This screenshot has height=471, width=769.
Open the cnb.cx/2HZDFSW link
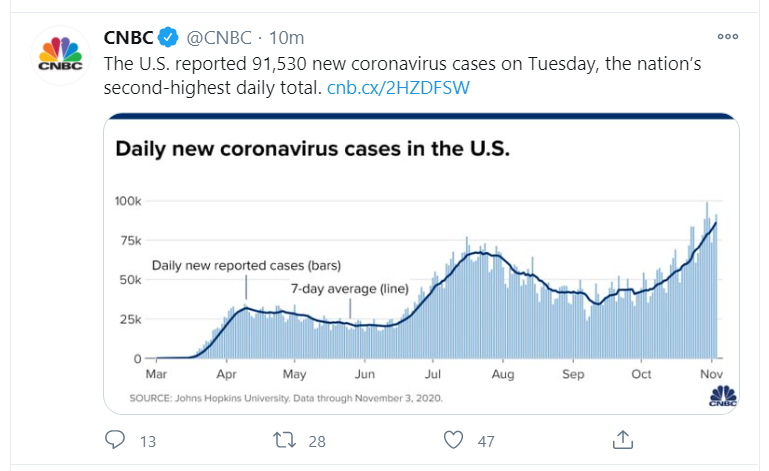coord(398,87)
